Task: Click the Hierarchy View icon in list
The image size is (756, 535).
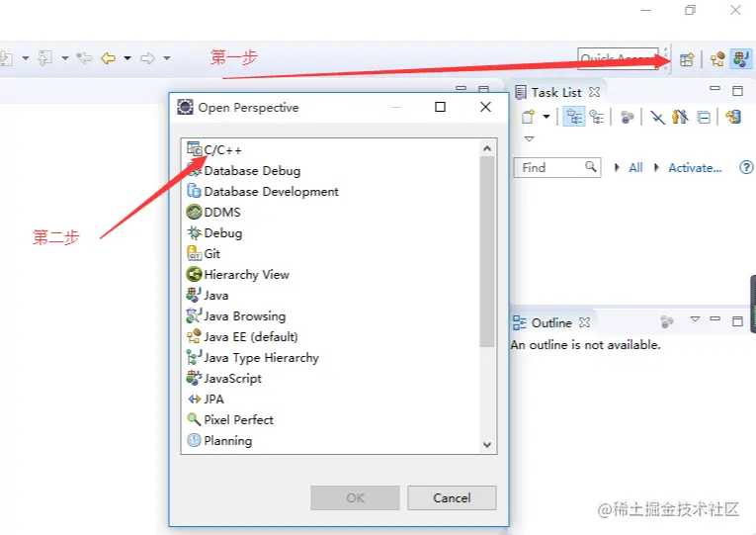Action: click(194, 275)
